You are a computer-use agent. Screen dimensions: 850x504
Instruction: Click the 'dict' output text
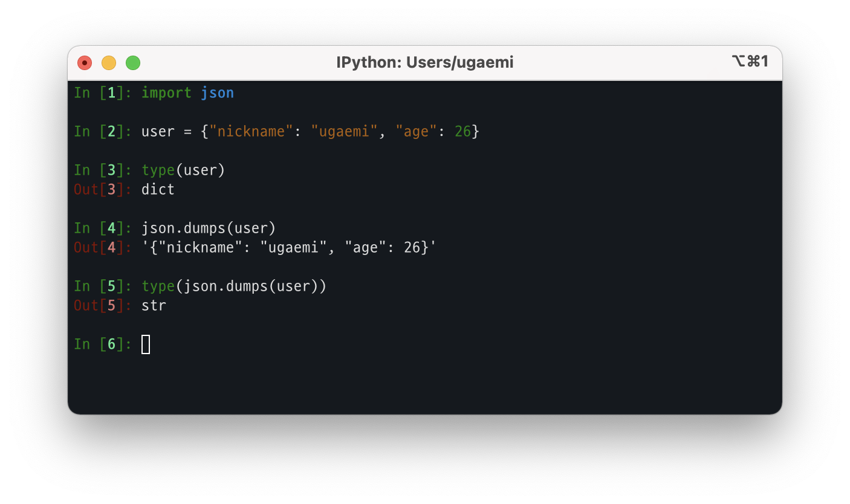pyautogui.click(x=158, y=190)
